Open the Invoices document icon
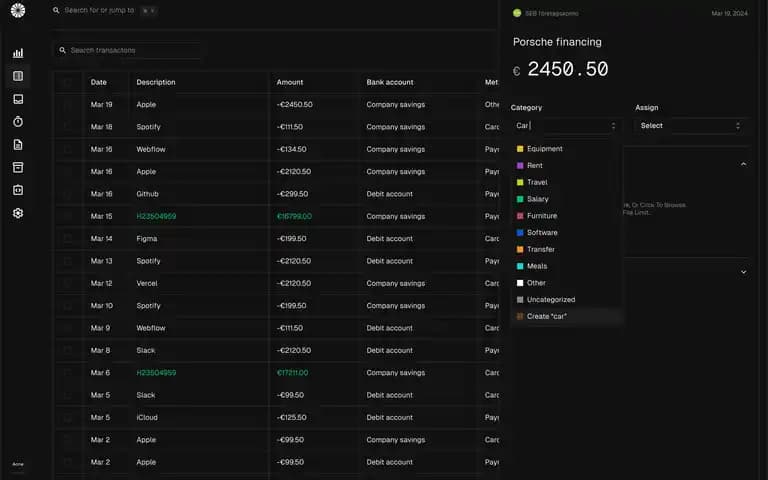 (18, 144)
